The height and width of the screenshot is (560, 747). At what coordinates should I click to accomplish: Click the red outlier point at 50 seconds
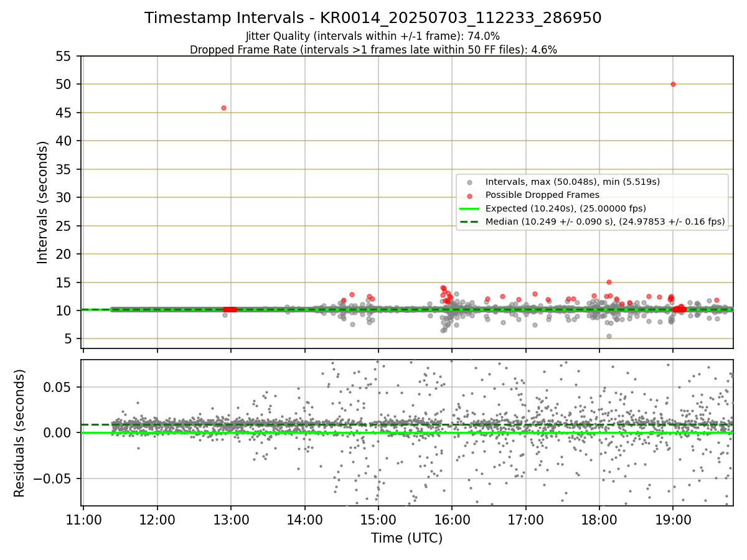[673, 84]
